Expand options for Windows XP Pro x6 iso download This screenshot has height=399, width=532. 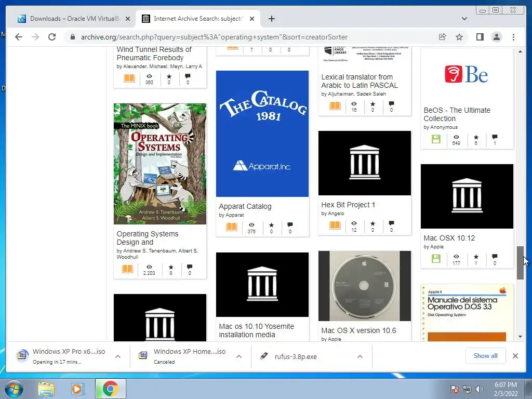(x=118, y=356)
